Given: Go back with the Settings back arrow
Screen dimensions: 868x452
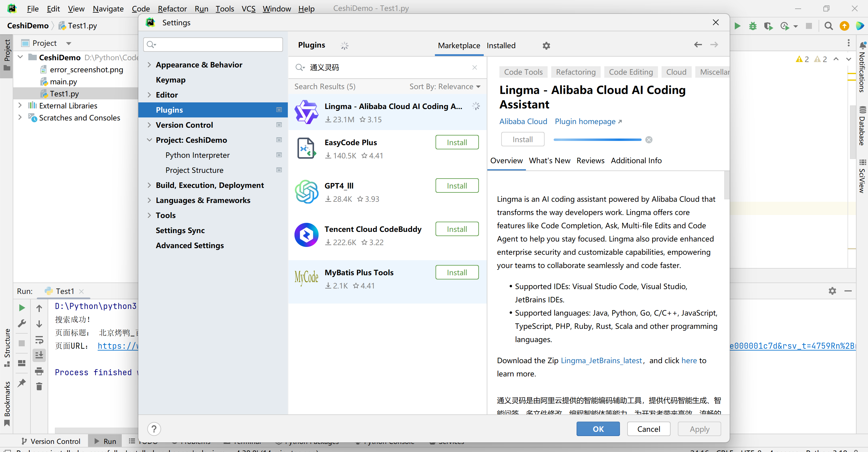Looking at the screenshot, I should click(698, 45).
